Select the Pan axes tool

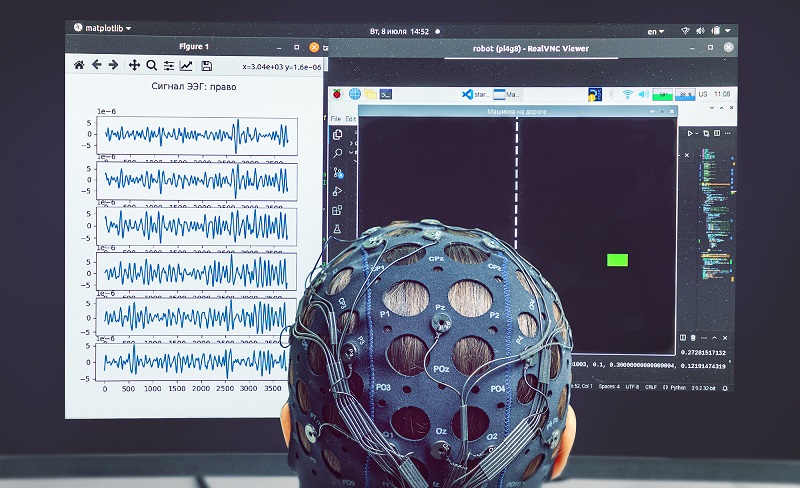134,65
